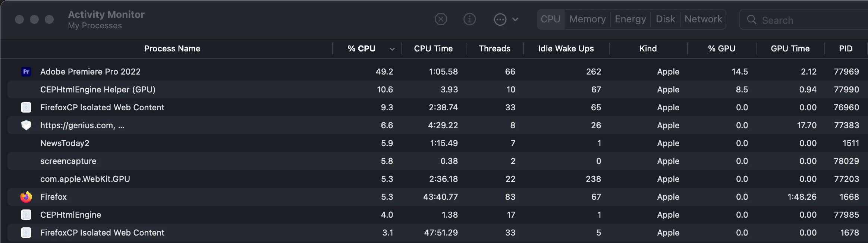
Task: Click PID value 78029
Action: [x=846, y=161]
